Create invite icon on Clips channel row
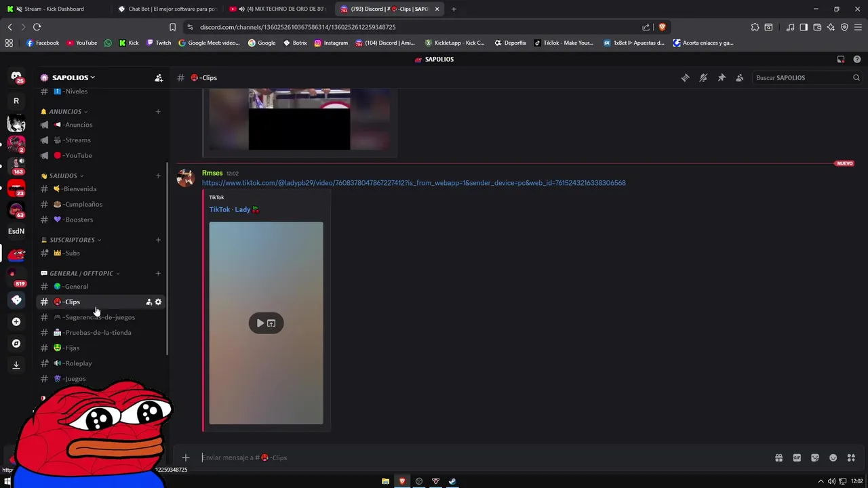The width and height of the screenshot is (868, 488). pos(149,302)
